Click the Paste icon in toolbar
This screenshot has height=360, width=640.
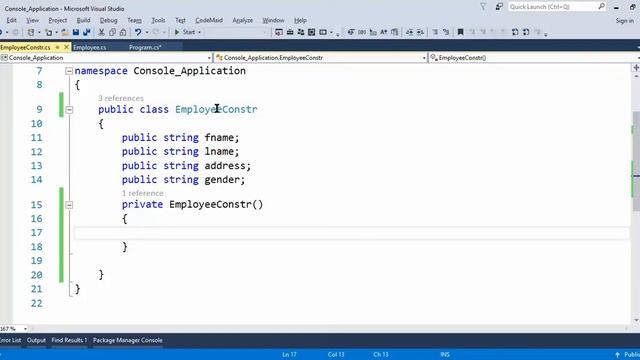[123, 32]
